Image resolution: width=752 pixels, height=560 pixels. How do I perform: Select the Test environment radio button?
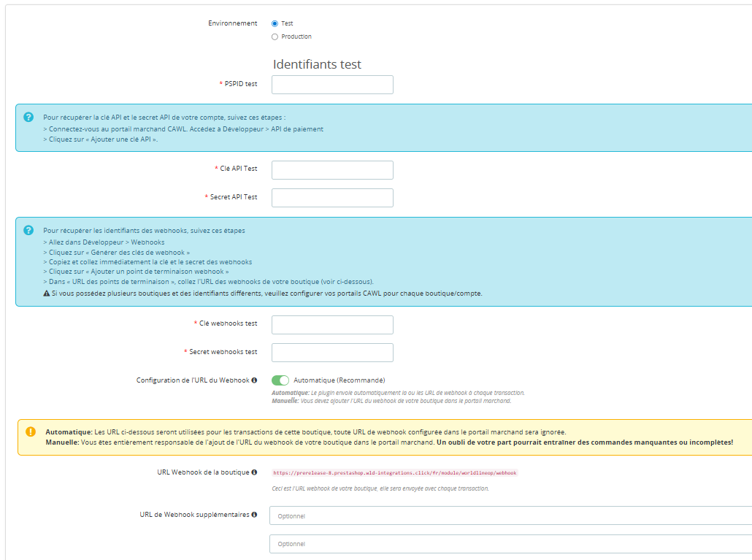275,23
